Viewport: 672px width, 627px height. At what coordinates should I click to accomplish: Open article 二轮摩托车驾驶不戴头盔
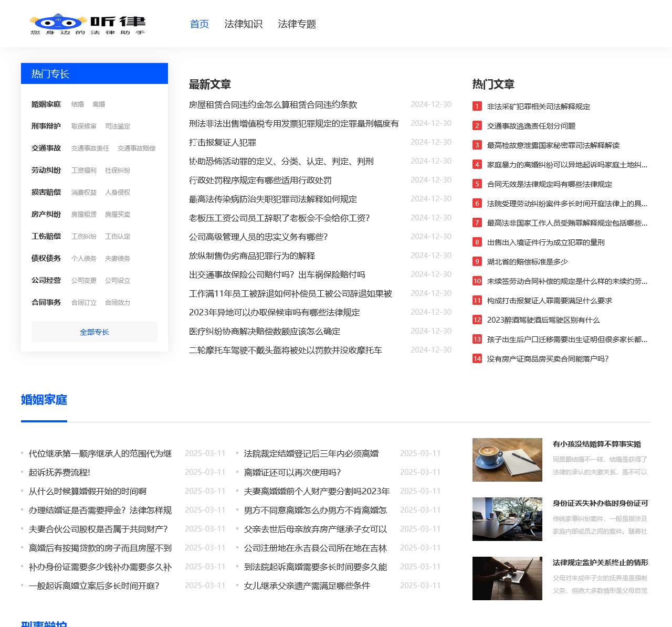pos(286,350)
